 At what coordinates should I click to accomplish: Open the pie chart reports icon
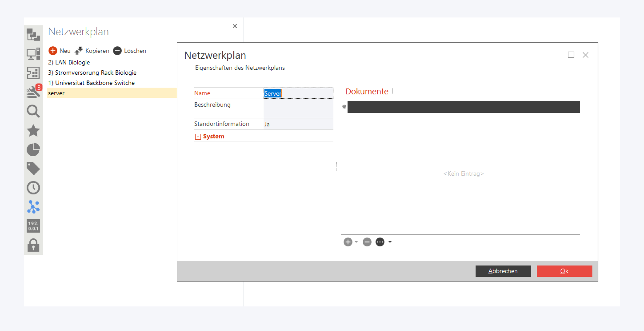[33, 149]
